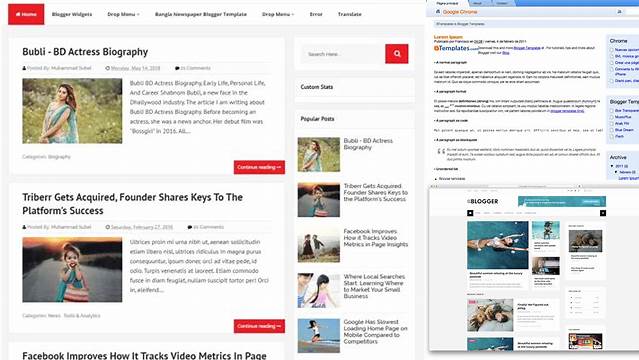Viewport: 639px width, 360px height.
Task: Click the Tools & Analytics category link
Action: (82, 316)
